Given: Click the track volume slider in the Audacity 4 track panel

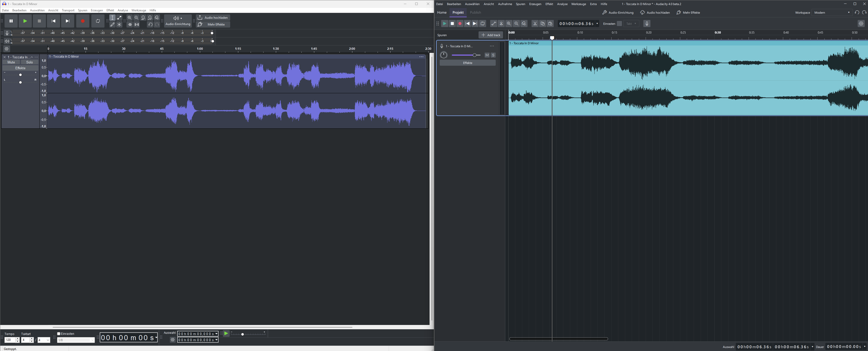Looking at the screenshot, I should 466,55.
